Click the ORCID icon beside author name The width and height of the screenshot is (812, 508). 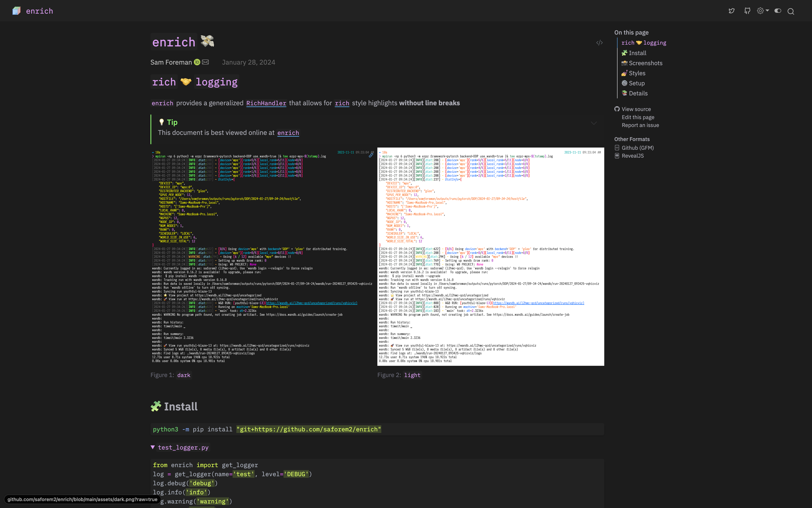click(x=197, y=62)
